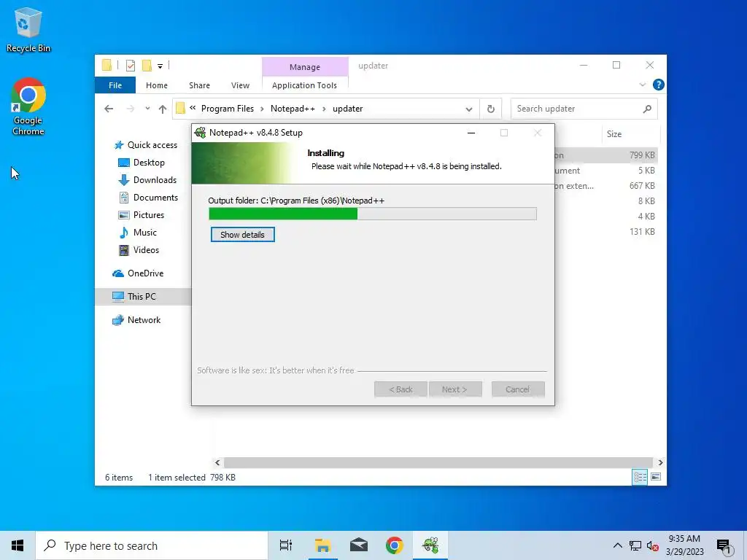Click into Search updater field
The height and width of the screenshot is (560, 747).
(x=584, y=109)
